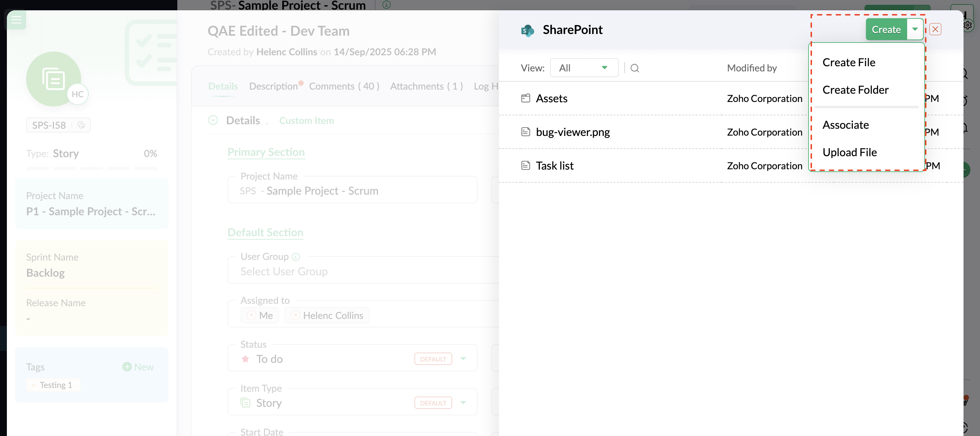The width and height of the screenshot is (980, 436).
Task: Remove Helenc Collins from assignees
Action: point(295,315)
